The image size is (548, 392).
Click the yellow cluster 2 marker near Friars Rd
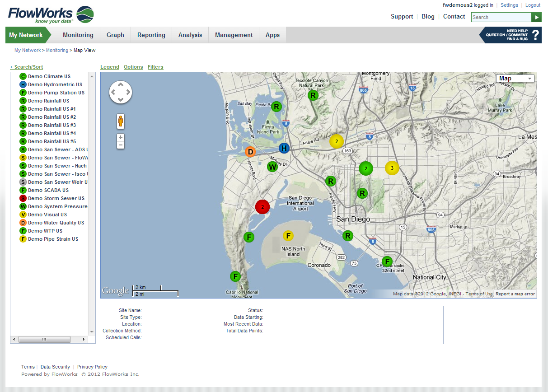coord(336,141)
